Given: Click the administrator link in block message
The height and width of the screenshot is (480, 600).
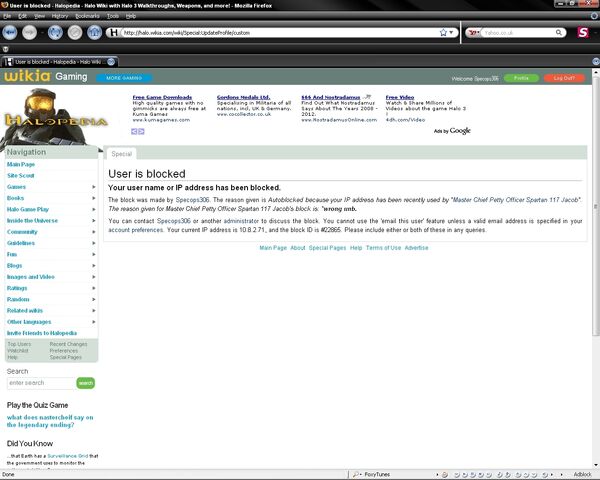Looking at the screenshot, I should click(241, 221).
